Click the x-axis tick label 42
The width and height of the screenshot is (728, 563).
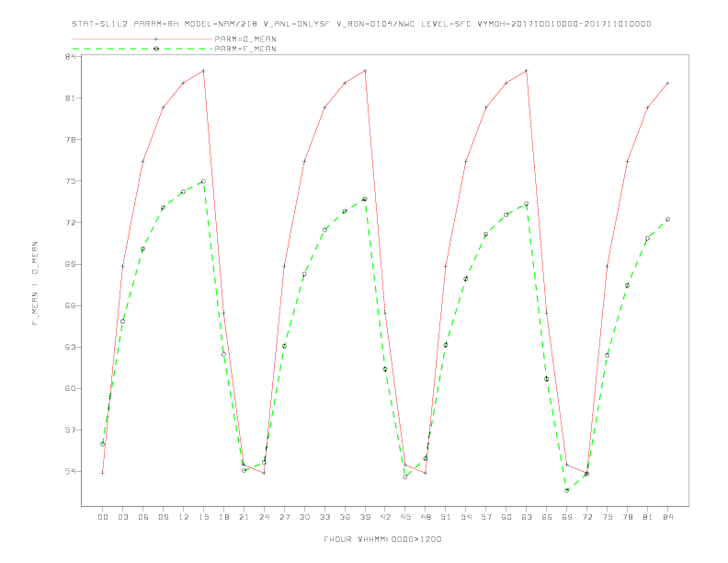pyautogui.click(x=385, y=517)
